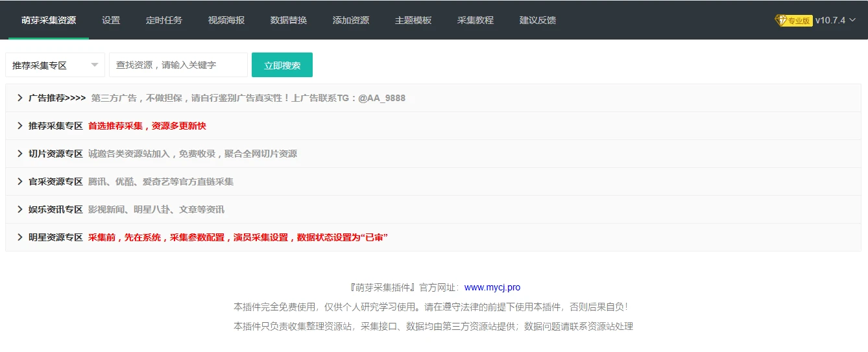Expand the 娱乐资讯专区 section
Image resolution: width=868 pixels, height=352 pixels.
56,209
